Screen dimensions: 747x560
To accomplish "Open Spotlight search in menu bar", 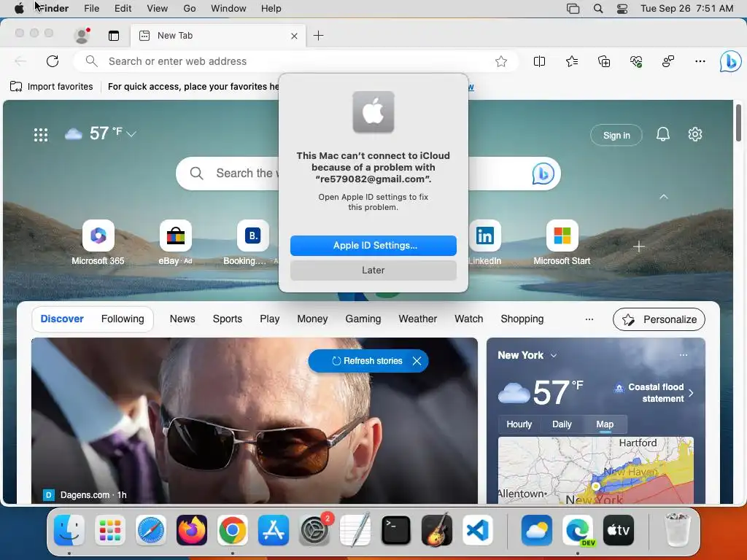I will coord(598,9).
